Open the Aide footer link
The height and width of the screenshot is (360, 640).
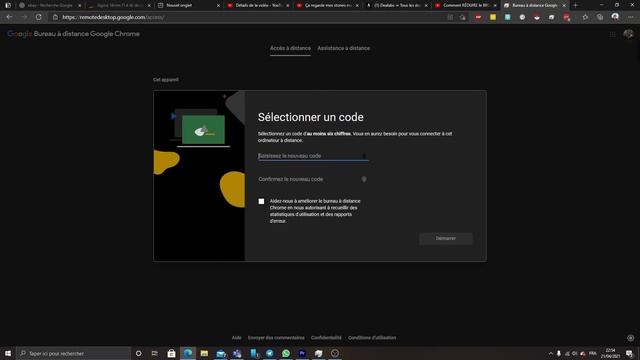click(x=236, y=338)
